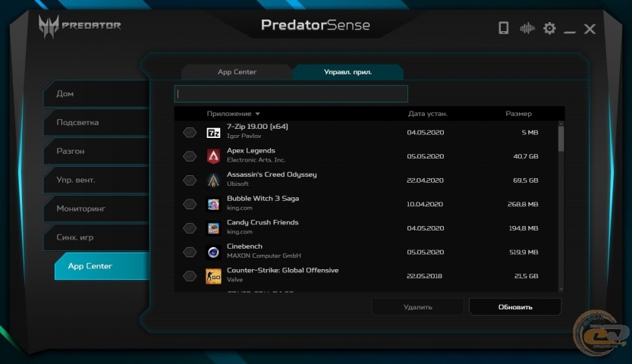
Task: Open the Подсветка sidebar section
Action: tap(97, 122)
